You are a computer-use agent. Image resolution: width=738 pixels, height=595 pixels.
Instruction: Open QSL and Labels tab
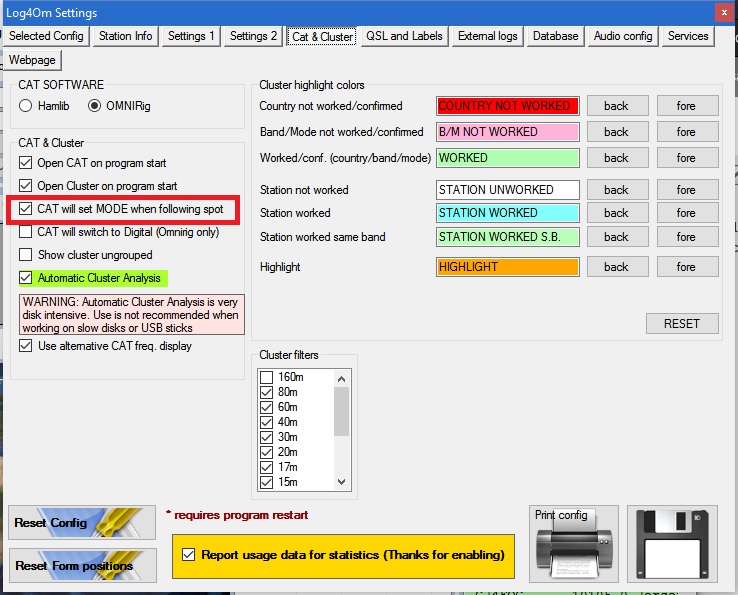click(x=404, y=36)
